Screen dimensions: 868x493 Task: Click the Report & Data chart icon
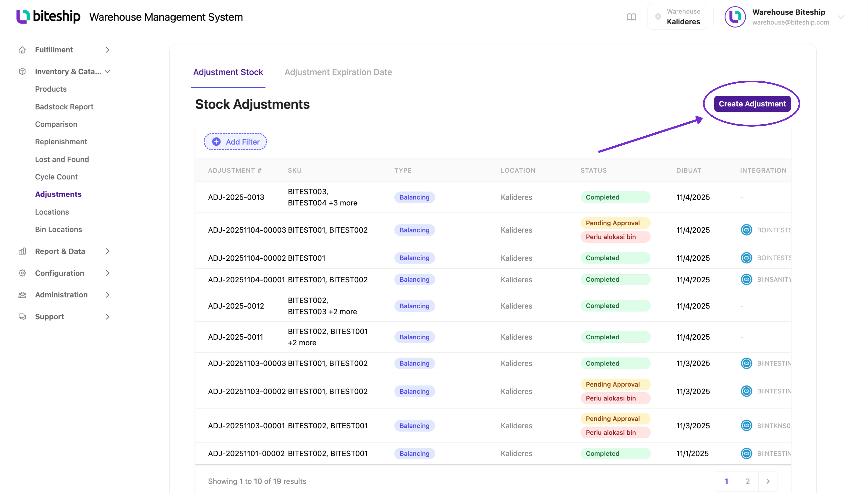point(22,251)
